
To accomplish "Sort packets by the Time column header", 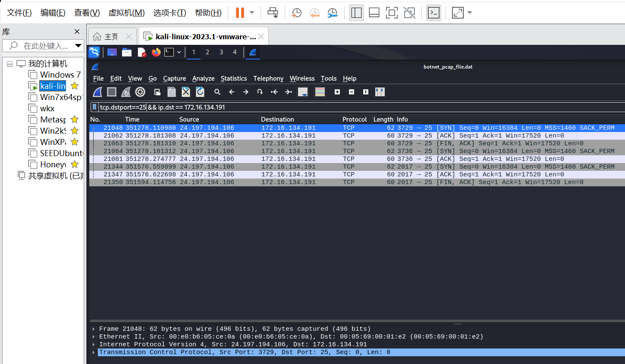I will 151,119.
